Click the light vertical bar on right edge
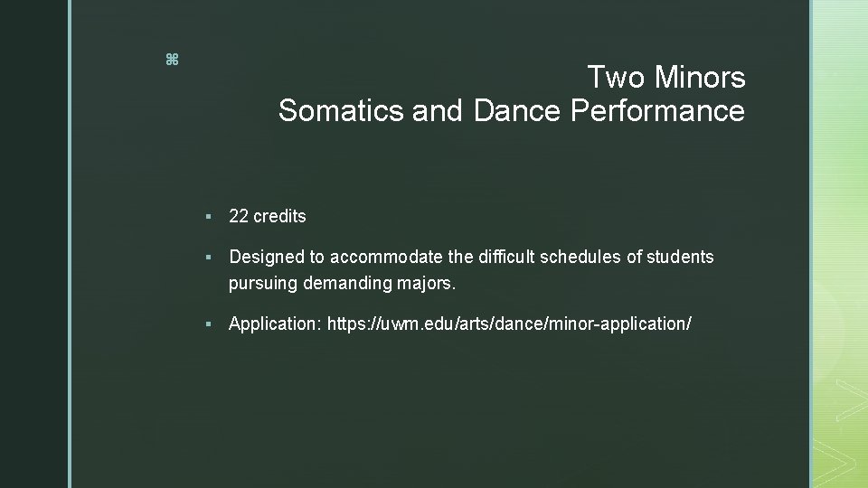The height and width of the screenshot is (488, 868). [x=811, y=244]
